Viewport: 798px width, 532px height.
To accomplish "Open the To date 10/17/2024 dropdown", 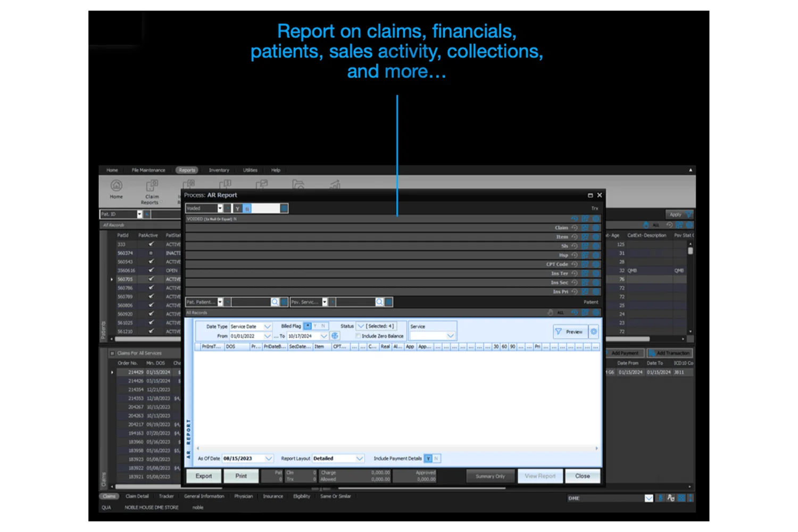I will point(323,336).
